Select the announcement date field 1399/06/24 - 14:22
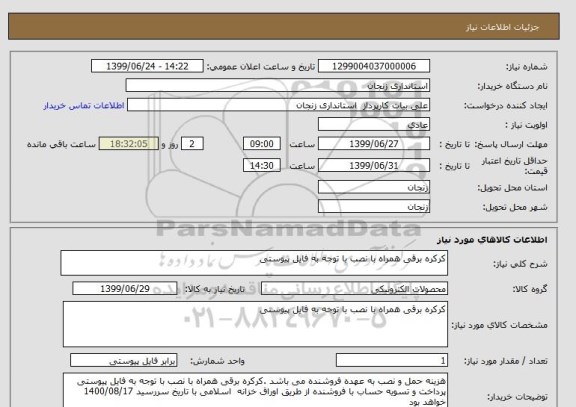576x407 pixels. click(147, 66)
